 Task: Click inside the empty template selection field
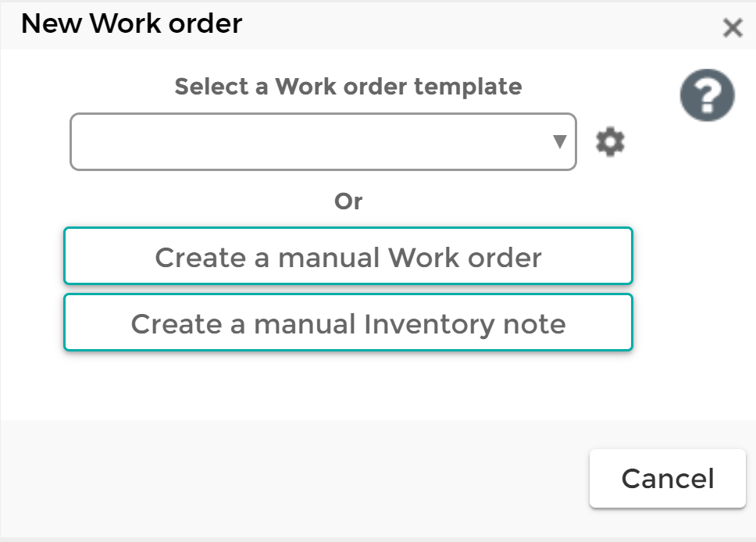click(x=312, y=141)
